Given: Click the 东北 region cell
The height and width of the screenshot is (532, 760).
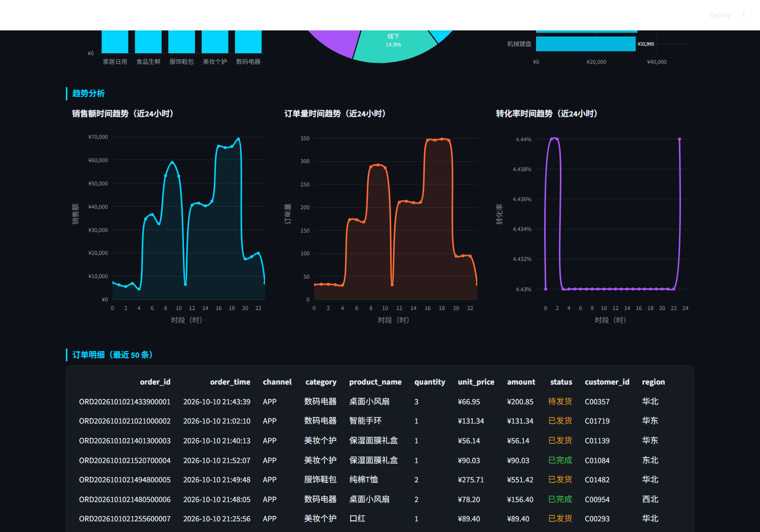Looking at the screenshot, I should click(x=650, y=460).
